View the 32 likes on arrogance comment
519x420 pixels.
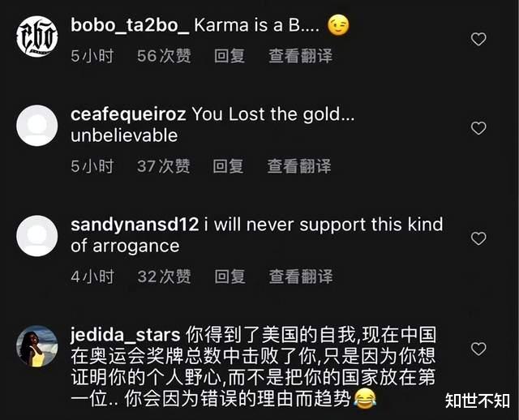click(164, 276)
